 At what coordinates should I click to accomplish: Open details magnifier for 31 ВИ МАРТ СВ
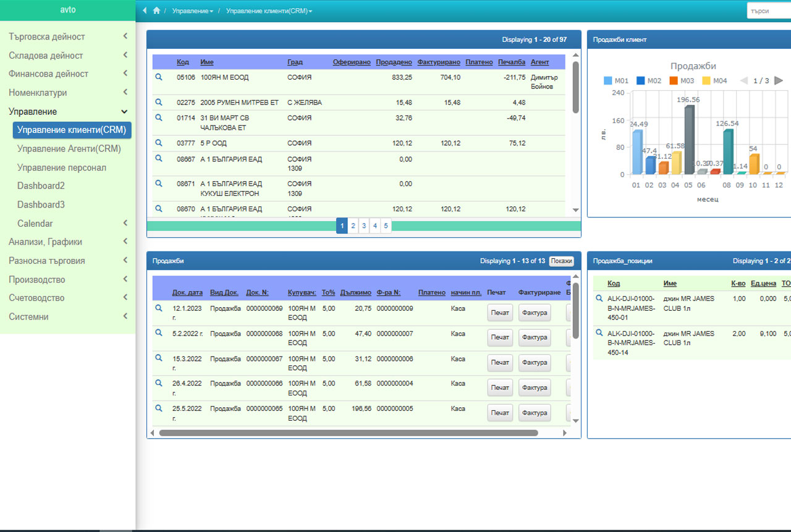(158, 117)
